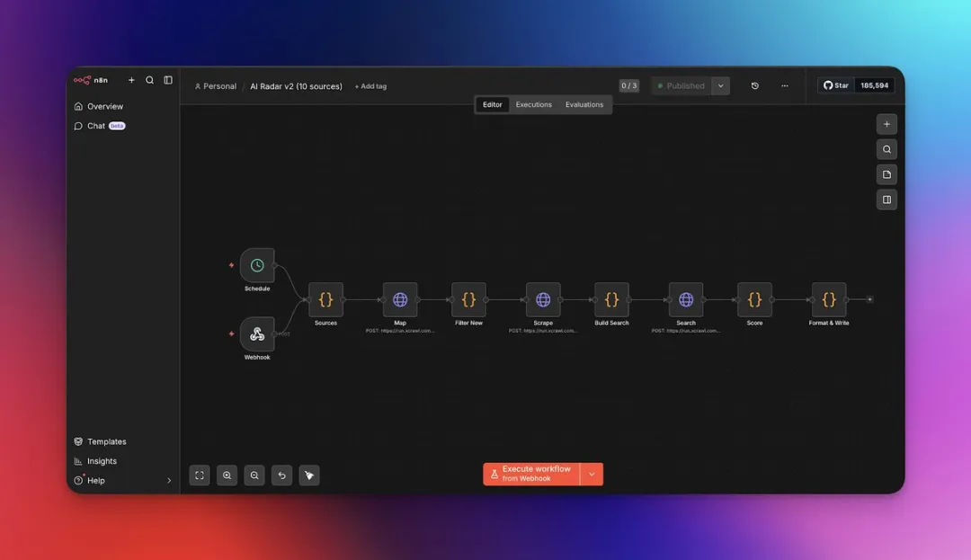This screenshot has height=560, width=971.
Task: Click the zoom in canvas button
Action: pos(227,476)
